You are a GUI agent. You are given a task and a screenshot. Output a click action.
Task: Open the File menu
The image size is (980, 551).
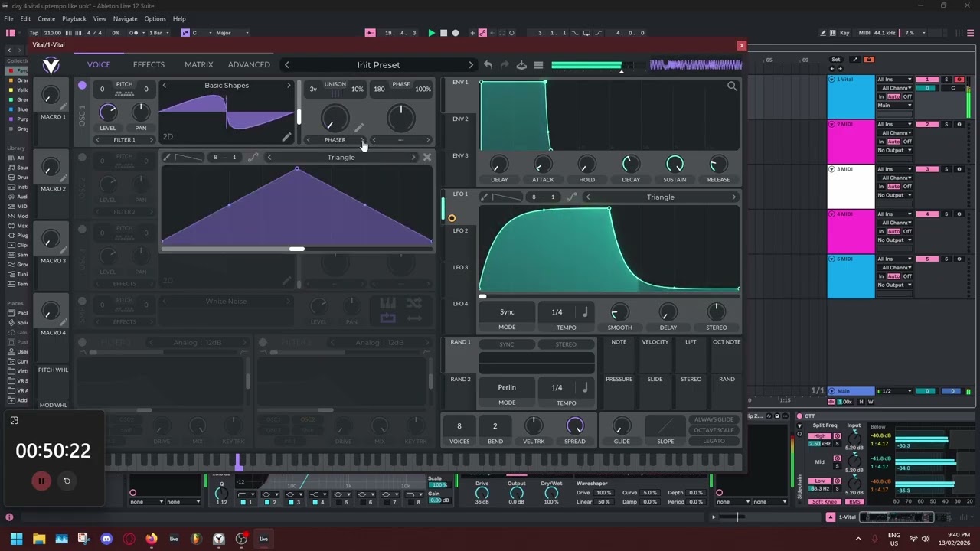(x=8, y=18)
